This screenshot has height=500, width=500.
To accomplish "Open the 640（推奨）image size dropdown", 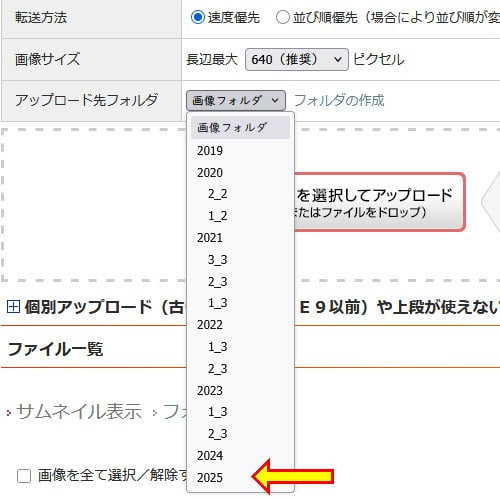I will pyautogui.click(x=297, y=60).
